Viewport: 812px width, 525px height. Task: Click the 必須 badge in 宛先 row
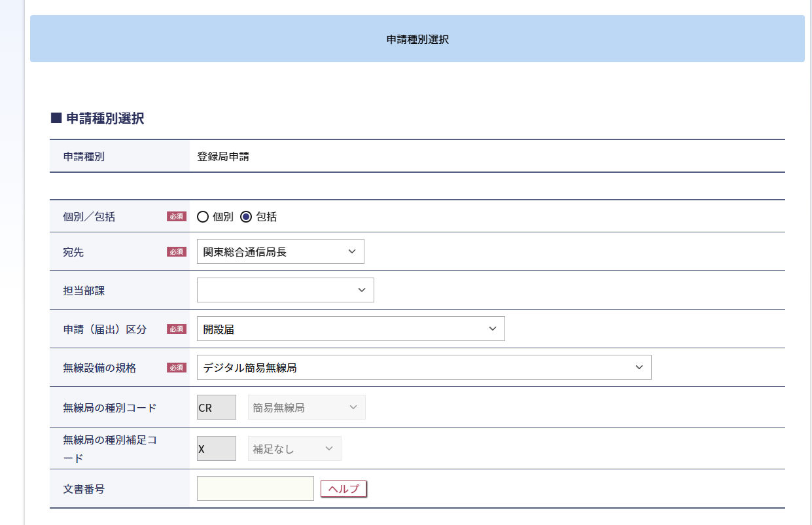(x=177, y=252)
